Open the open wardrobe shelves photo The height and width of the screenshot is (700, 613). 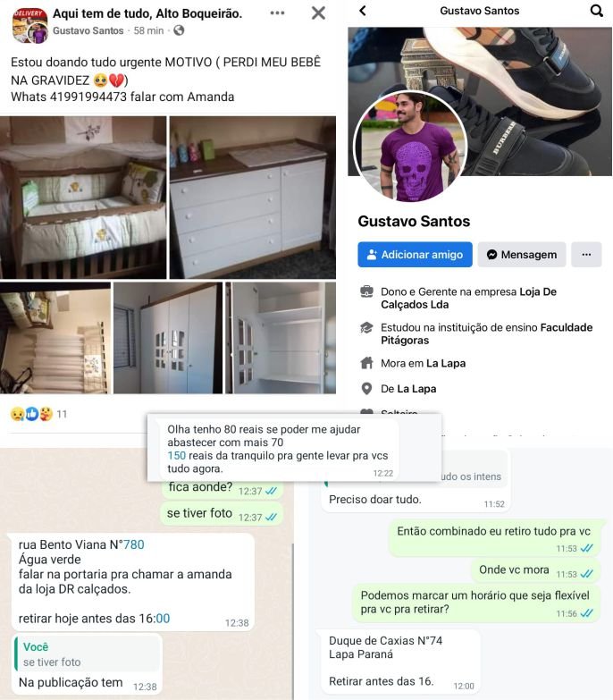(x=281, y=338)
